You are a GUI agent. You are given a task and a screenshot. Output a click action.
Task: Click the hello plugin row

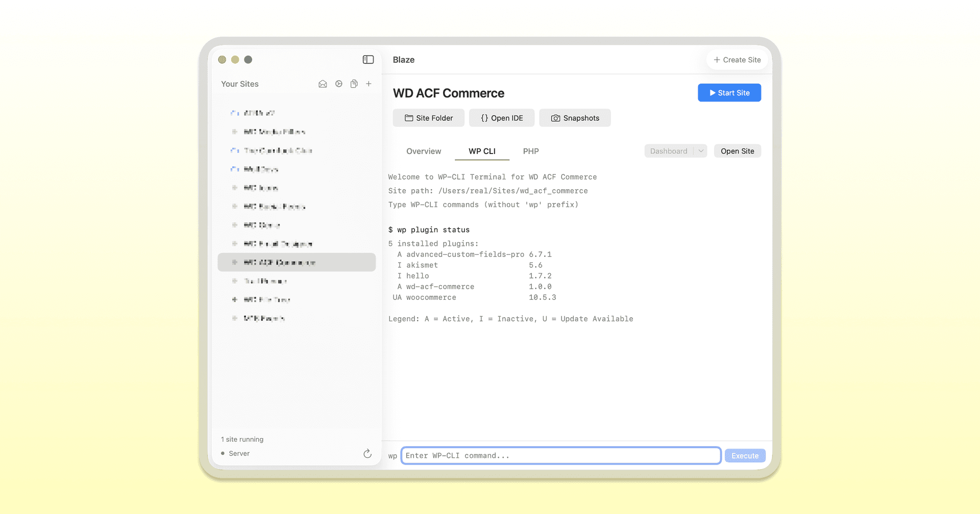474,276
